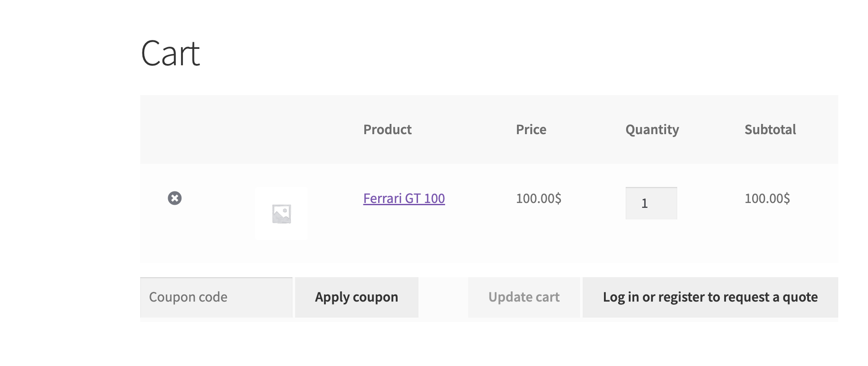Remove Ferrari GT 100 from the cart

pyautogui.click(x=175, y=198)
